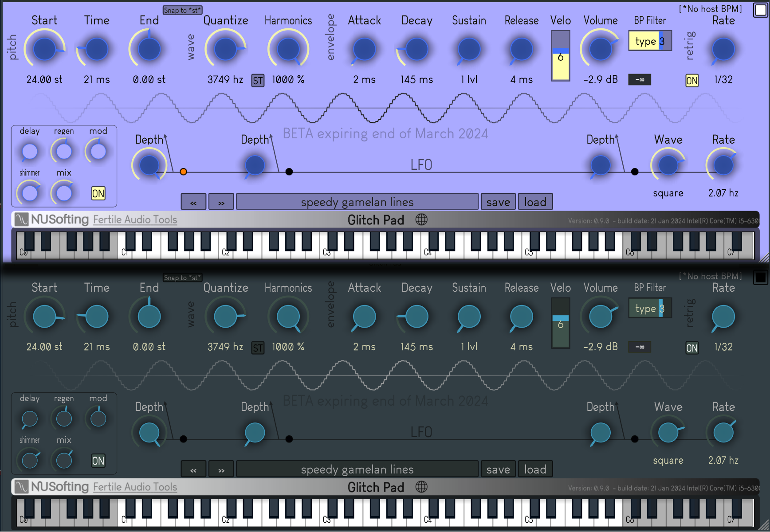Open preset name 'speedy gamelan lines' in the light window
The height and width of the screenshot is (532, 770).
coord(357,202)
